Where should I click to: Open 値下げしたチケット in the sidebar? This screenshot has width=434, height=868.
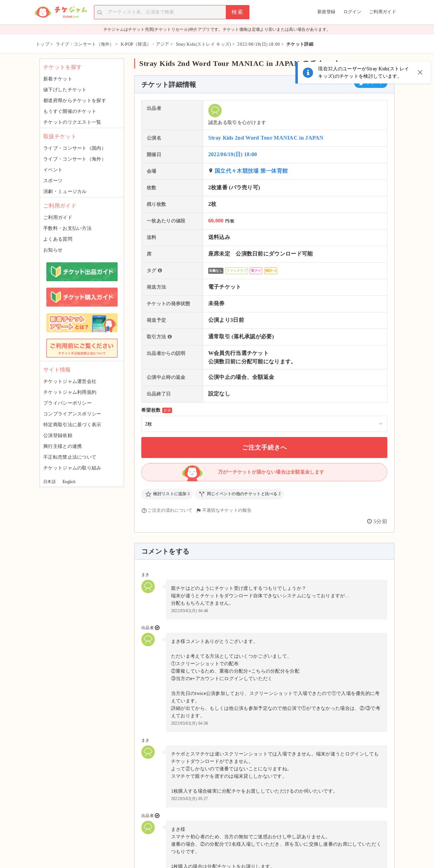click(65, 90)
